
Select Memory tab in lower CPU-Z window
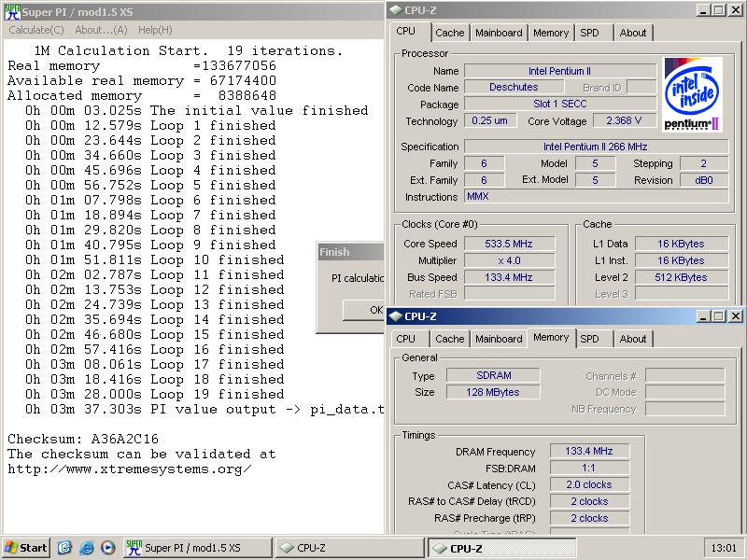pos(551,337)
